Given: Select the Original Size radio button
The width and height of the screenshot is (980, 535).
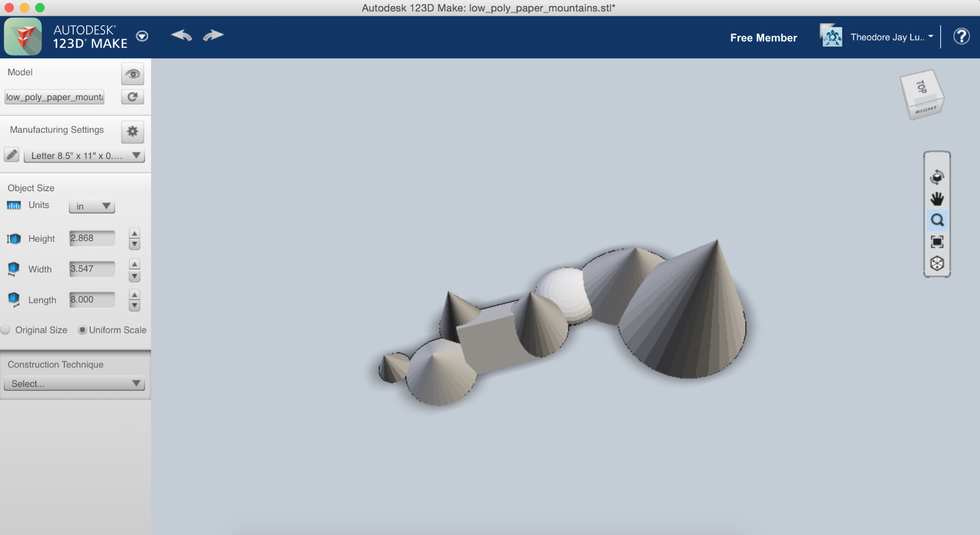Looking at the screenshot, I should click(6, 330).
